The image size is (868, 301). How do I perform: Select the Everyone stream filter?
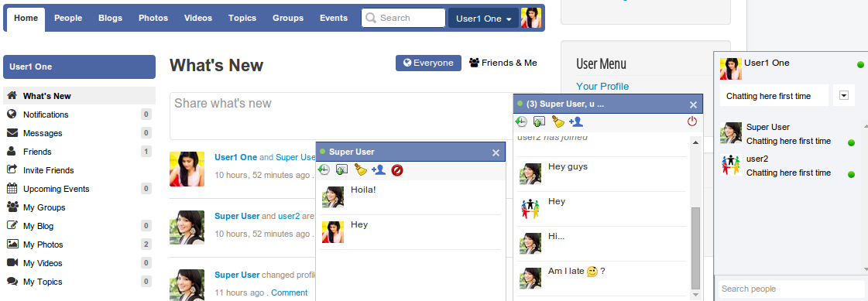pyautogui.click(x=428, y=63)
